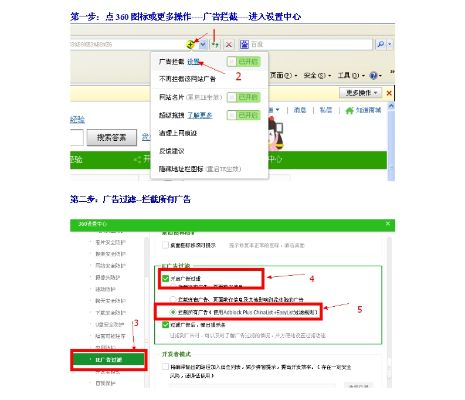Viewport: 465px width, 400px height.
Task: Toggle the 超级拖拽 已开启 switch
Action: (x=244, y=115)
